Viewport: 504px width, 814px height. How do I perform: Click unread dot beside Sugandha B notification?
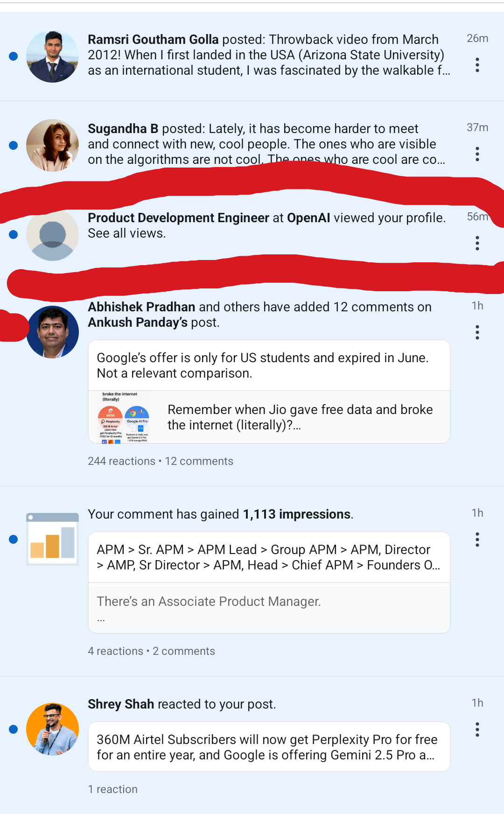(14, 145)
